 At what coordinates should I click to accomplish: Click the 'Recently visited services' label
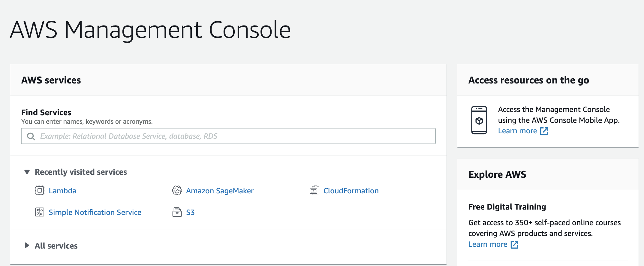tap(81, 172)
